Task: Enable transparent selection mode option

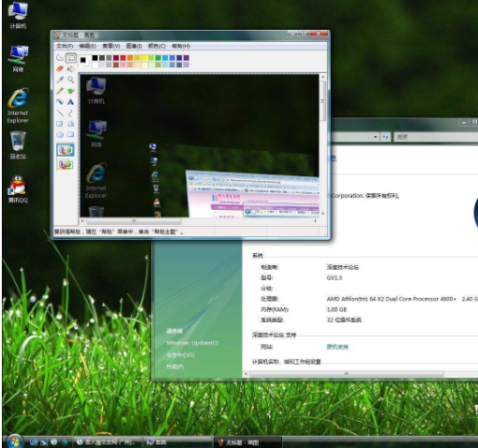Action: [66, 164]
